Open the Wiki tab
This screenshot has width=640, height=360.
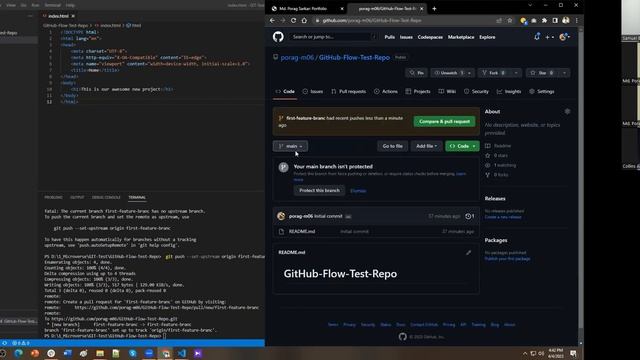[x=447, y=91]
